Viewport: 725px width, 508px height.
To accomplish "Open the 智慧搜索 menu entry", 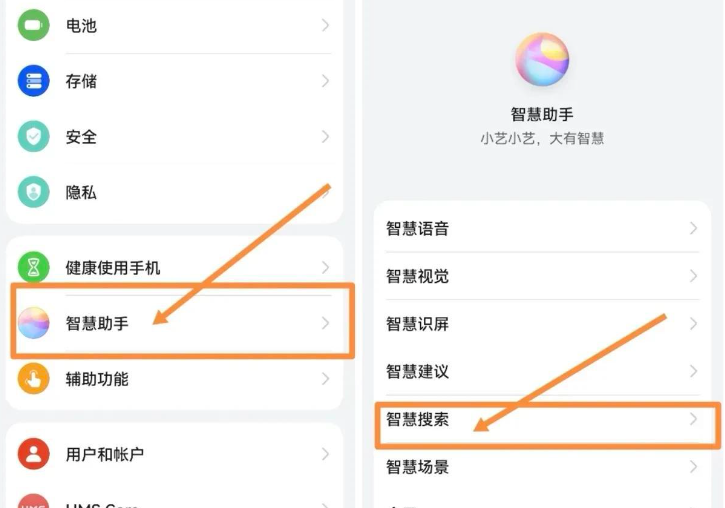I will coord(542,419).
